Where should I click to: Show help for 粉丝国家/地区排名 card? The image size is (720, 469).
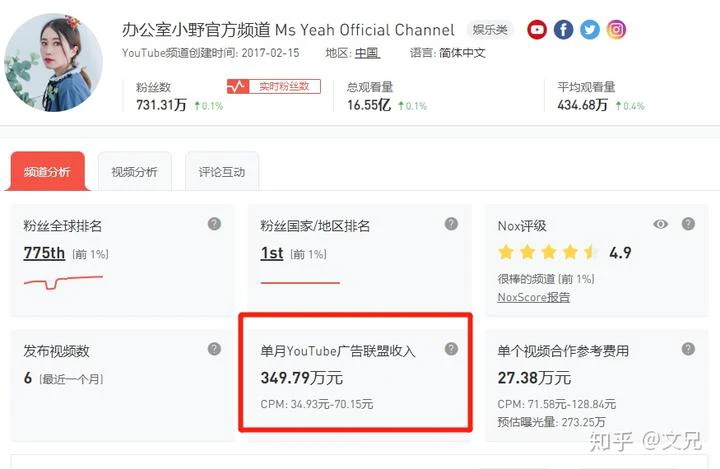pyautogui.click(x=451, y=224)
